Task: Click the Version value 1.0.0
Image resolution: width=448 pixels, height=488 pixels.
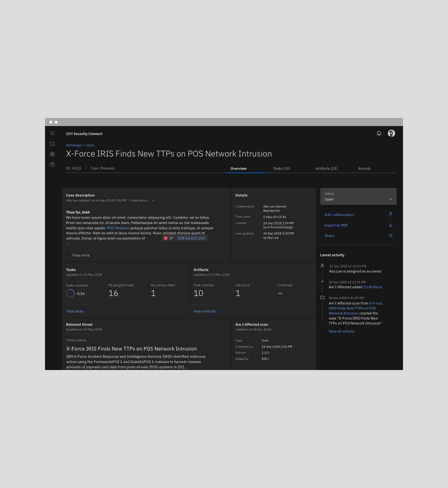Action: click(265, 353)
